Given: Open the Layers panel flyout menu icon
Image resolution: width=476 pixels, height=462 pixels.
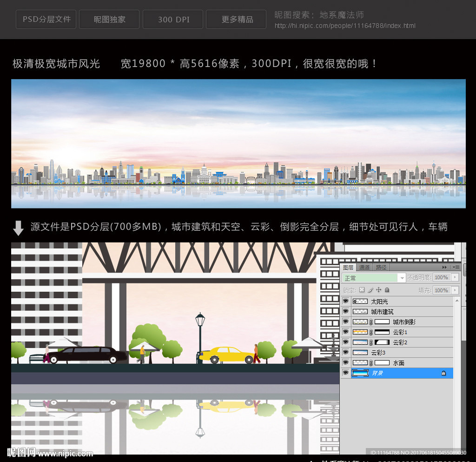Looking at the screenshot, I should (x=456, y=268).
